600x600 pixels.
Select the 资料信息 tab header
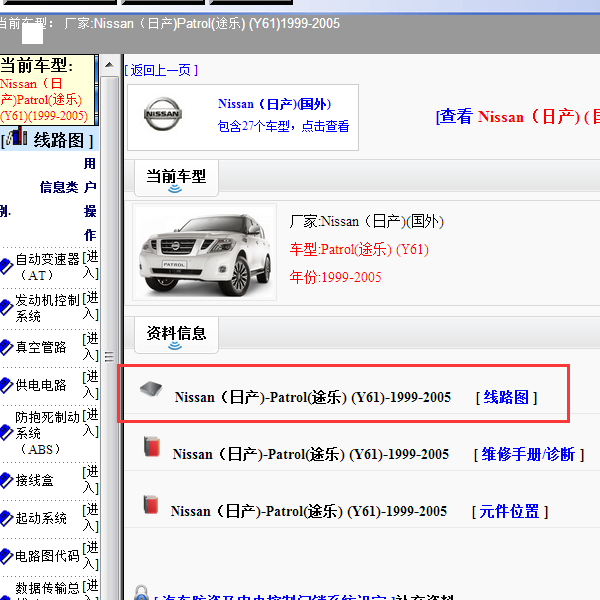coord(176,335)
